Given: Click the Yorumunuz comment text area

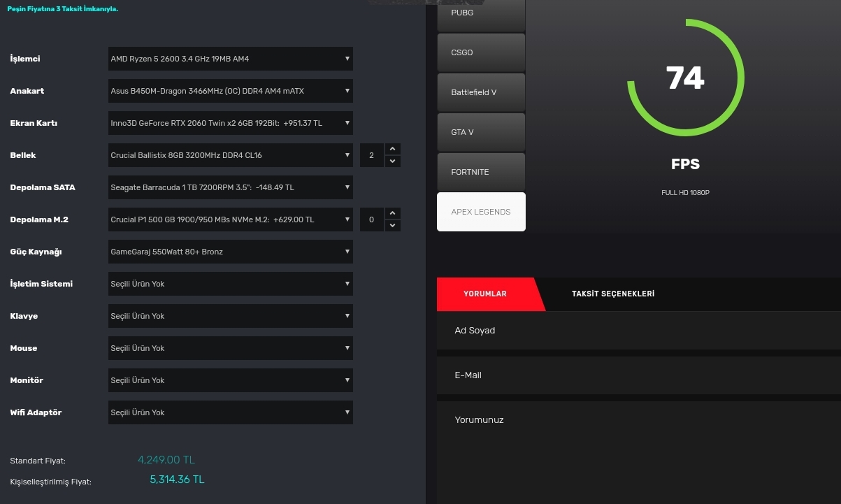Looking at the screenshot, I should pos(638,447).
